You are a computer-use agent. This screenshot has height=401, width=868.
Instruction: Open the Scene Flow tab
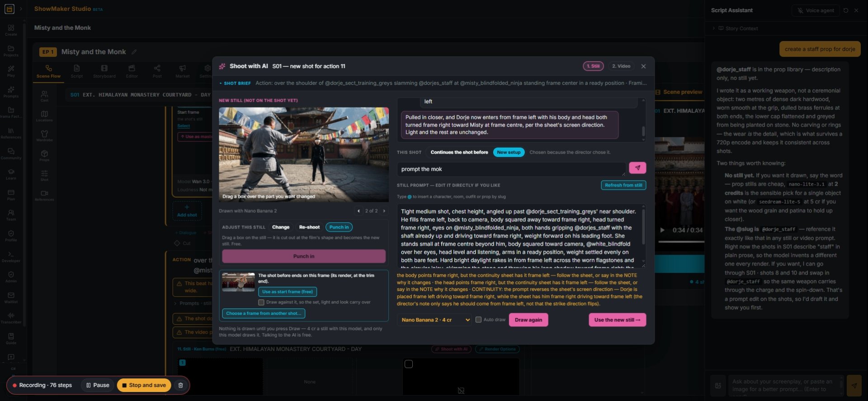tap(48, 71)
